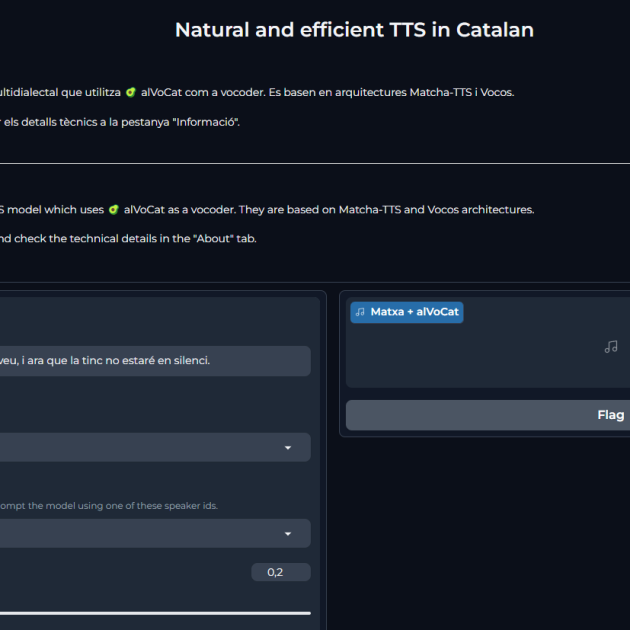The image size is (630, 630).
Task: Click the empty audio output area under the Matxa + alVoCat label
Action: coord(488,355)
